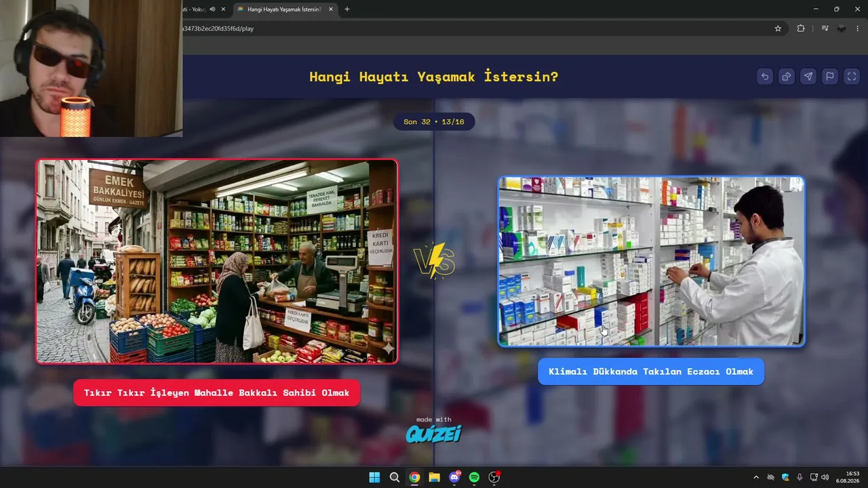The image size is (868, 488).
Task: Click the undo arrow icon in the quiz header
Action: click(x=765, y=77)
